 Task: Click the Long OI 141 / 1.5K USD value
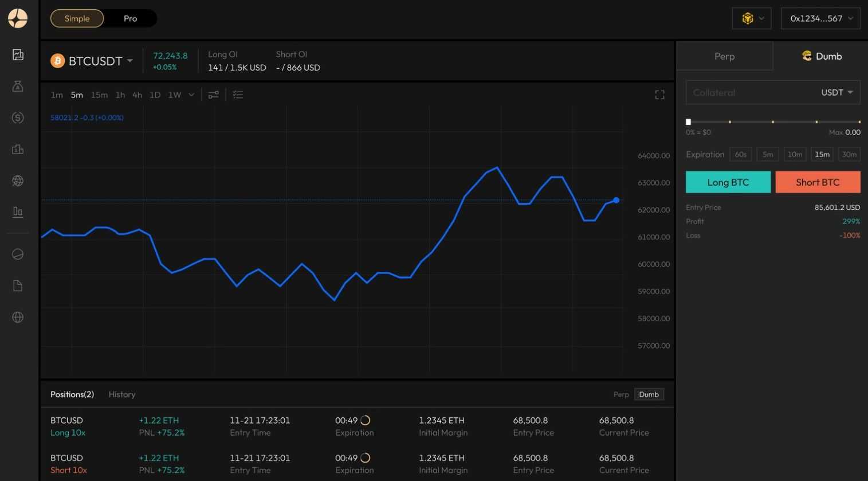(237, 68)
